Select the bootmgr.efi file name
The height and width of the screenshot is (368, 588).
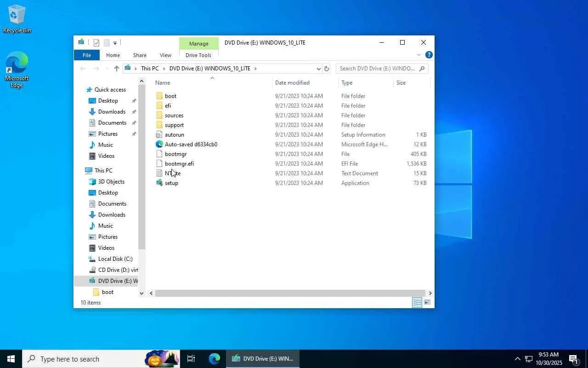(179, 164)
